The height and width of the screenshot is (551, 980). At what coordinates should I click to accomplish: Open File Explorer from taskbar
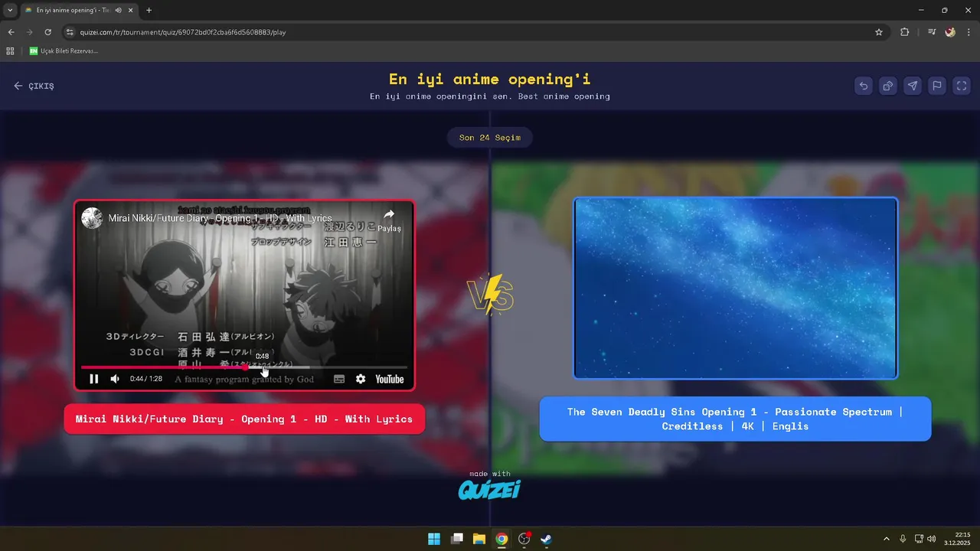click(479, 539)
